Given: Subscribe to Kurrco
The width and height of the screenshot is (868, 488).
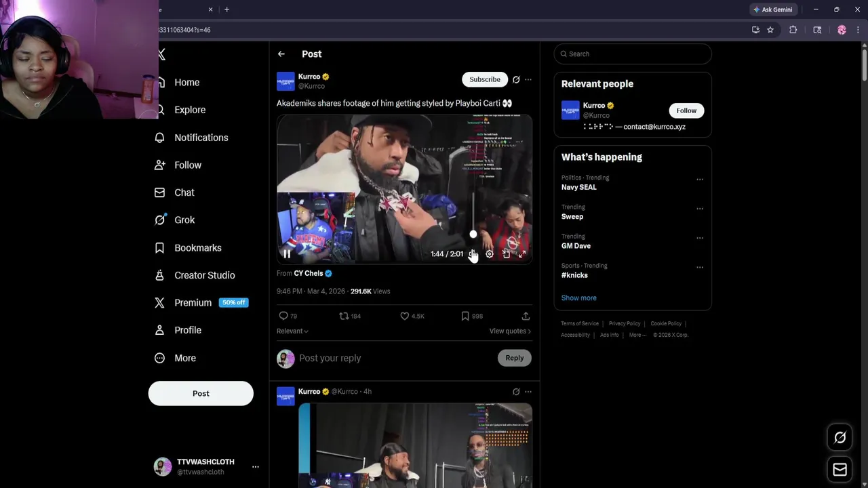Looking at the screenshot, I should pos(485,79).
